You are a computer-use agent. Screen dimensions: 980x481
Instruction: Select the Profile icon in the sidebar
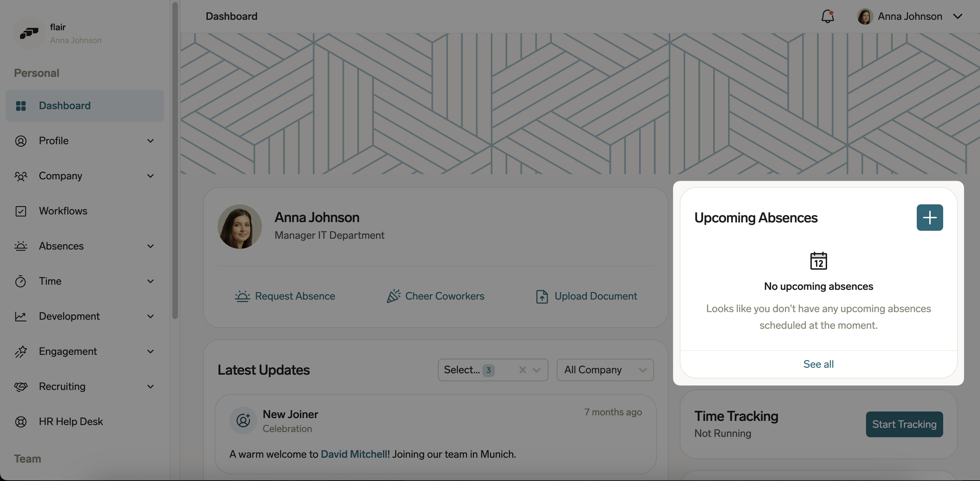[x=21, y=141]
